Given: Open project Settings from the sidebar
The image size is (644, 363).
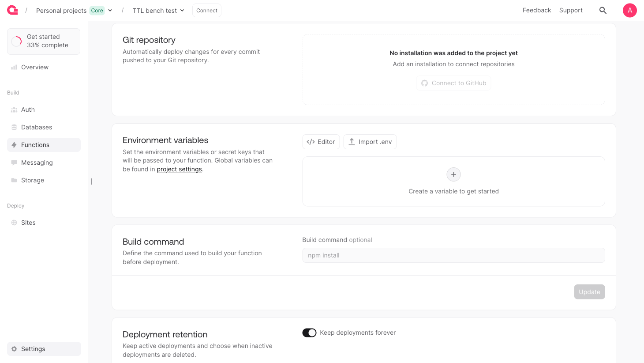Looking at the screenshot, I should pos(34,349).
